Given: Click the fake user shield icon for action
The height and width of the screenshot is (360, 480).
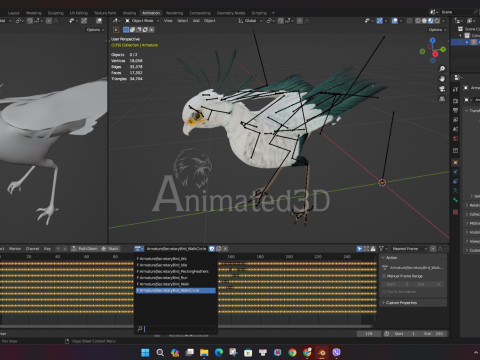Looking at the screenshot, I should pos(212,249).
